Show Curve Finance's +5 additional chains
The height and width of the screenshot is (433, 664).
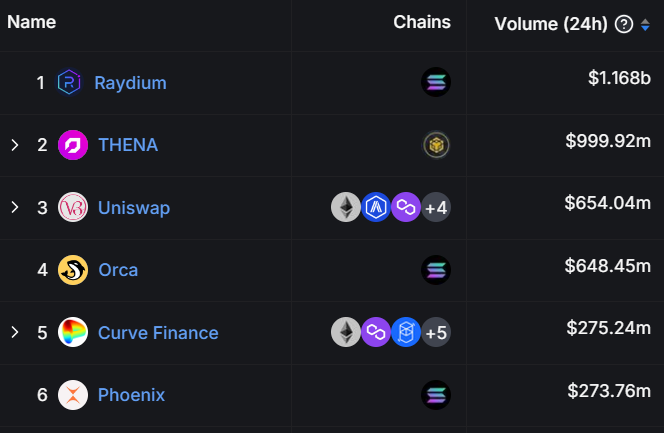(x=436, y=332)
